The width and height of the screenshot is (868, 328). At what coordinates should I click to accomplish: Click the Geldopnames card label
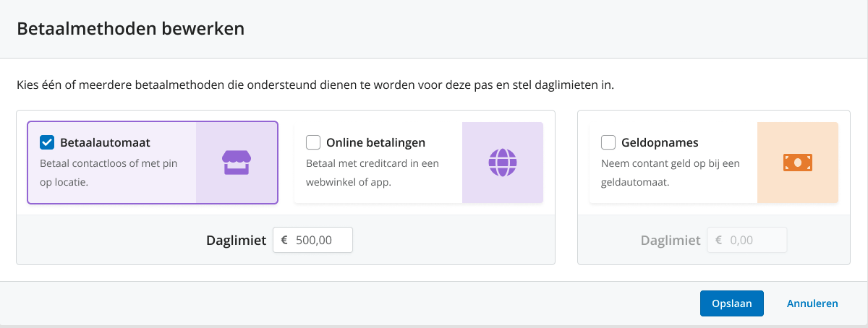click(660, 142)
